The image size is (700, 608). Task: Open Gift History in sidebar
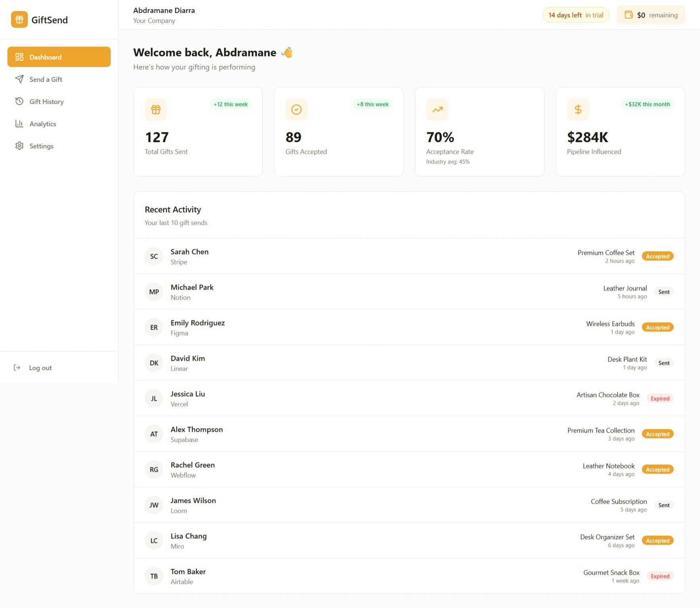59,101
